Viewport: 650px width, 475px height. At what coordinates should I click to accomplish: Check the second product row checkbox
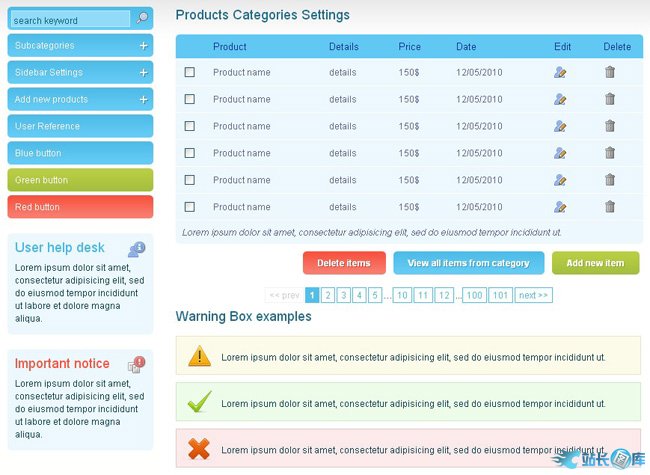click(x=190, y=99)
